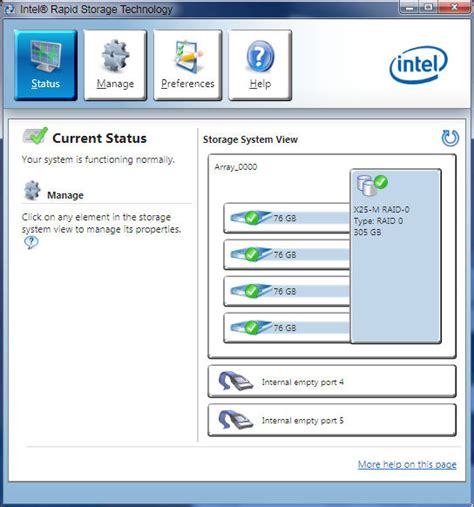Select Internal empty port 4
This screenshot has height=507, width=474.
coord(332,382)
